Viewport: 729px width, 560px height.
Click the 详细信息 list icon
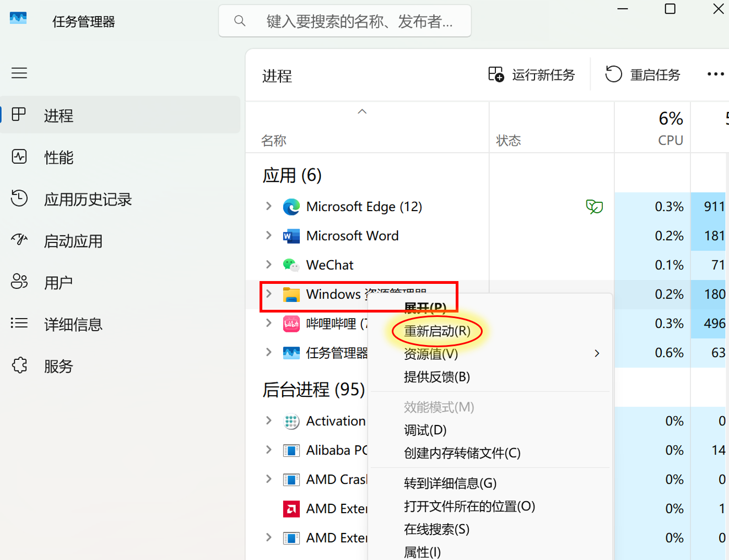point(19,323)
